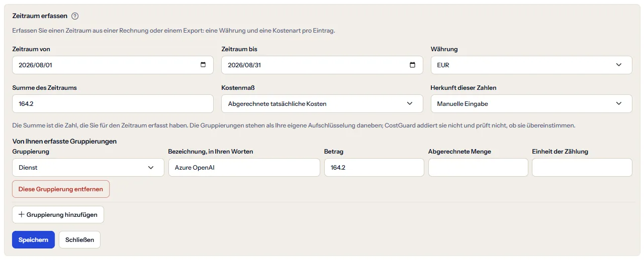Click the Währung label
This screenshot has width=644, height=260.
pos(444,49)
